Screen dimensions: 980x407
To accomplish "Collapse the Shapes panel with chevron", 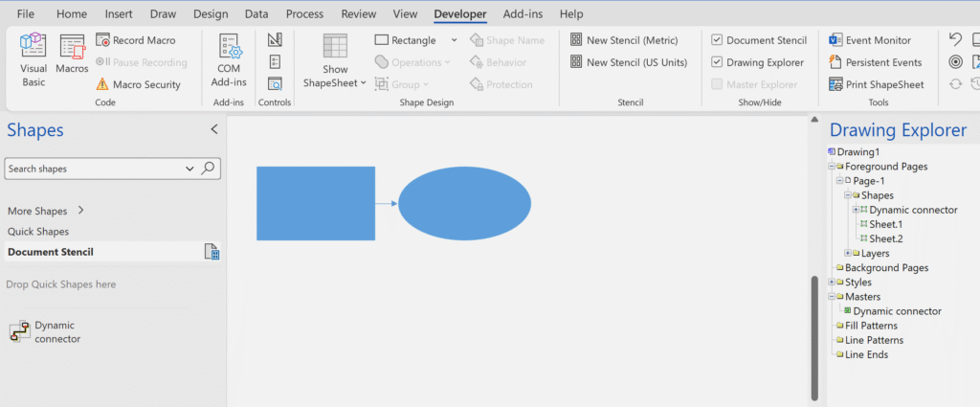I will click(214, 129).
